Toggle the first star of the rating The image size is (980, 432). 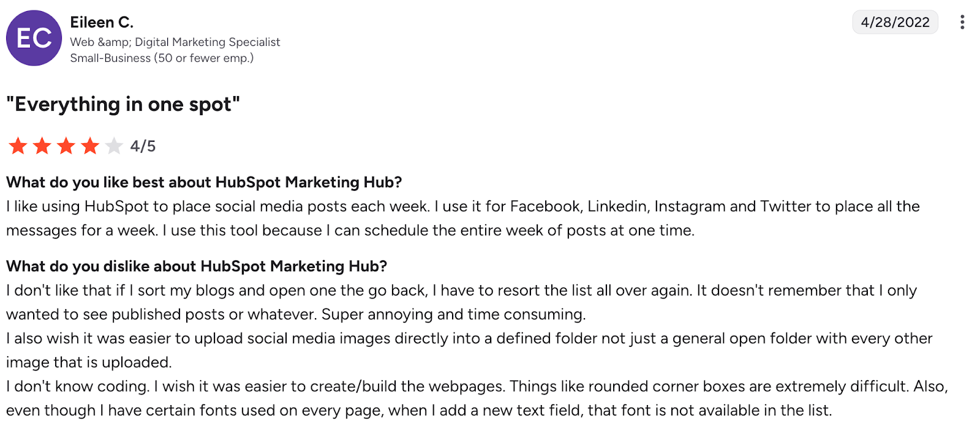coord(18,146)
